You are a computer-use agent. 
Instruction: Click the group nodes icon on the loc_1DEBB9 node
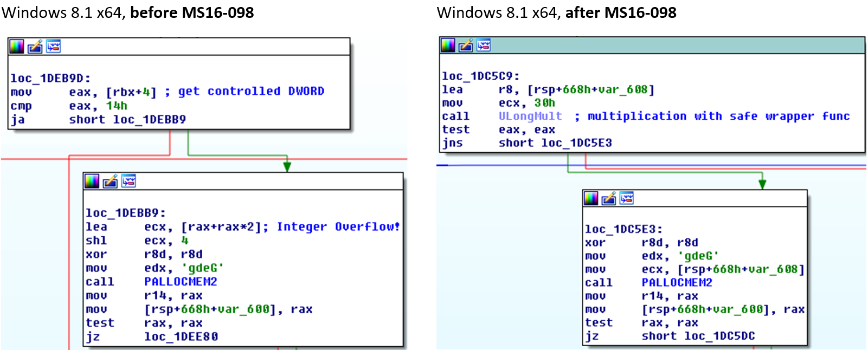128,182
